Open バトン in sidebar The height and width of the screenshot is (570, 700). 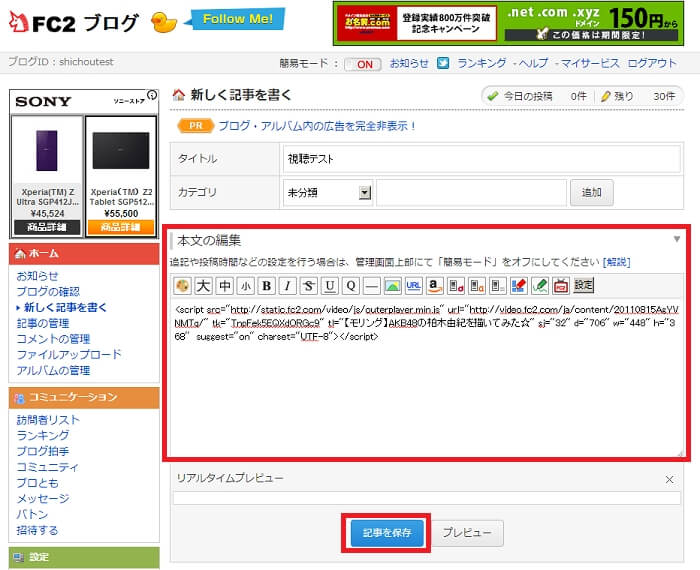(x=32, y=514)
